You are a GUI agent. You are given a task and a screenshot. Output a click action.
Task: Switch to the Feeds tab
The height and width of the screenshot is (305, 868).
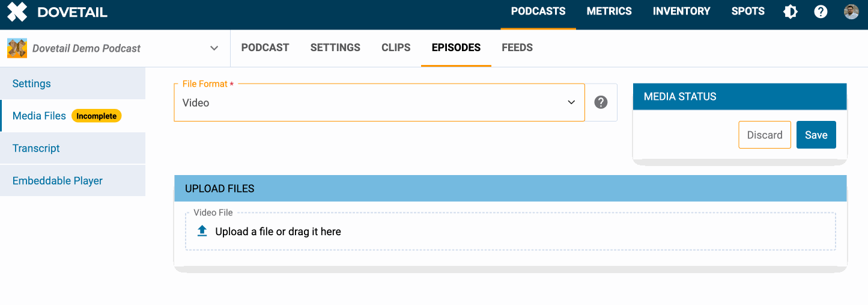pos(517,48)
